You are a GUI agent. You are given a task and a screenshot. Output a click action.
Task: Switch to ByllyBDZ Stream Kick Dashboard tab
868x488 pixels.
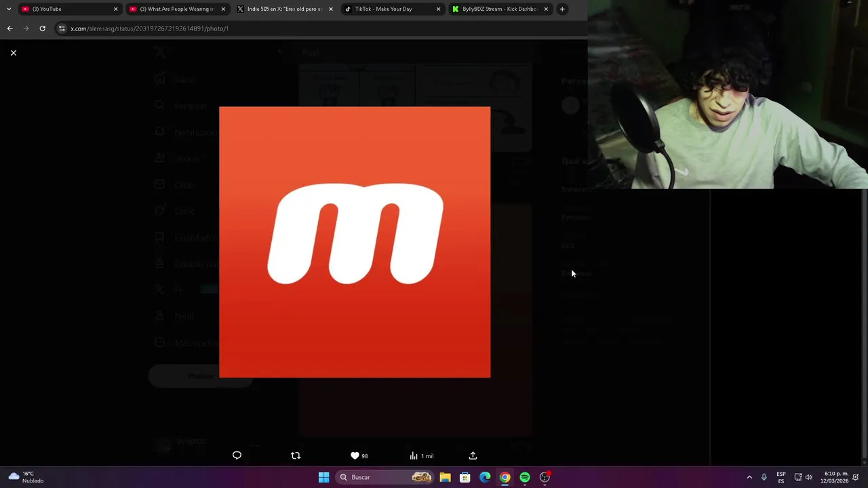500,9
